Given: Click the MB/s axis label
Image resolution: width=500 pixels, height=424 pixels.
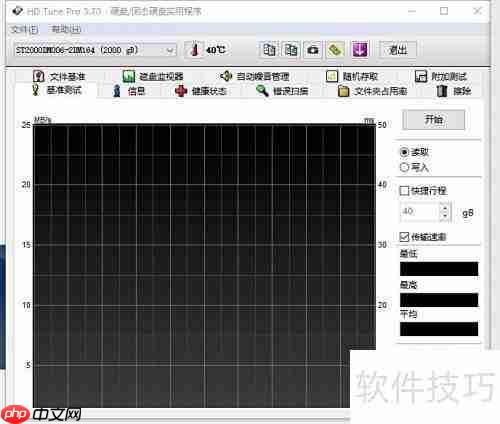Looking at the screenshot, I should coord(43,120).
